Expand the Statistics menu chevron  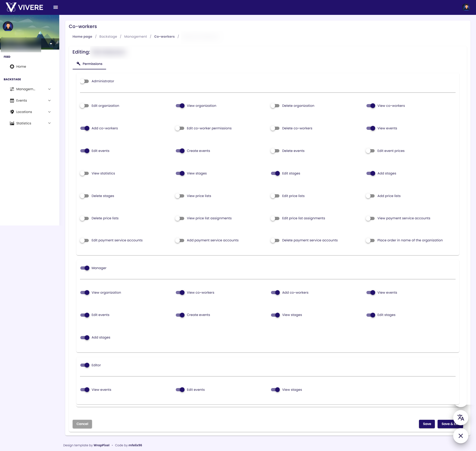tap(49, 123)
